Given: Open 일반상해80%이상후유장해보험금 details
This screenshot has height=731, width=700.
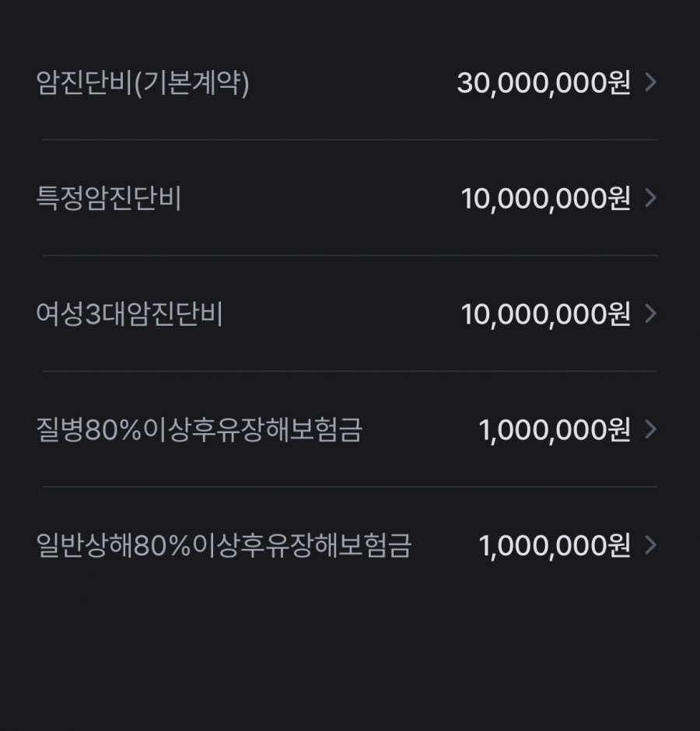Looking at the screenshot, I should (350, 544).
